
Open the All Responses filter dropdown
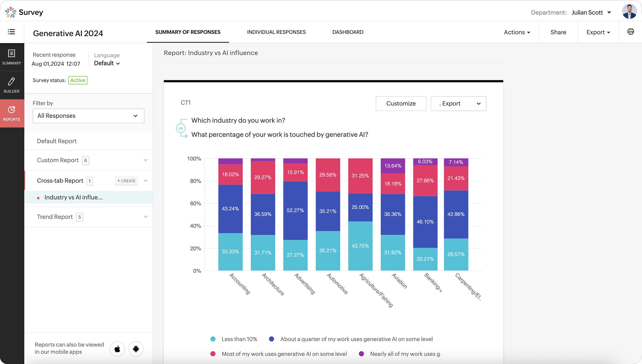coord(88,116)
